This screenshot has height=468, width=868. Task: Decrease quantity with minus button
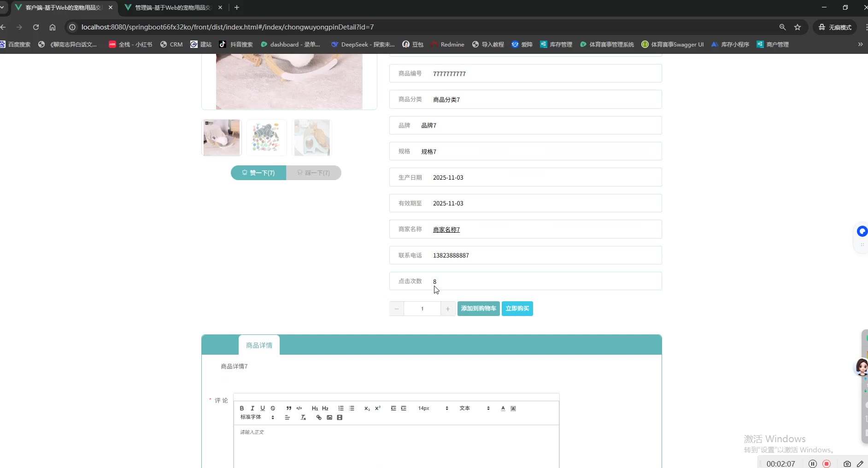397,309
